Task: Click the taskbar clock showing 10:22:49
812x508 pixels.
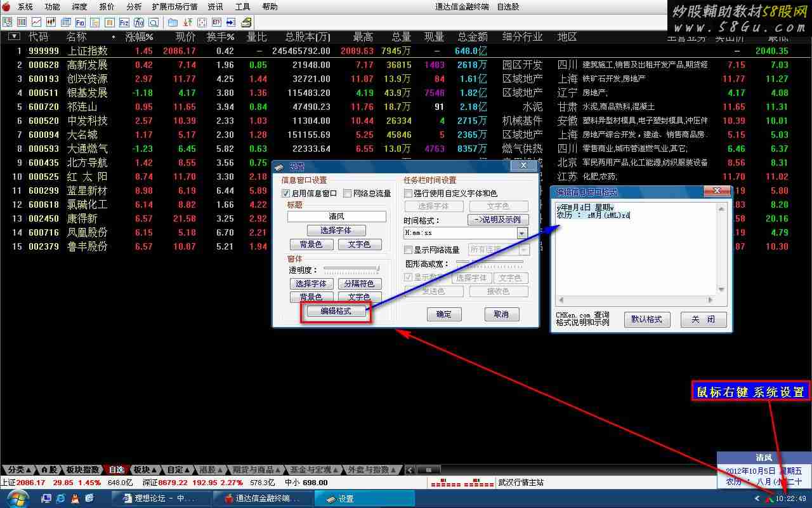Action: click(790, 499)
